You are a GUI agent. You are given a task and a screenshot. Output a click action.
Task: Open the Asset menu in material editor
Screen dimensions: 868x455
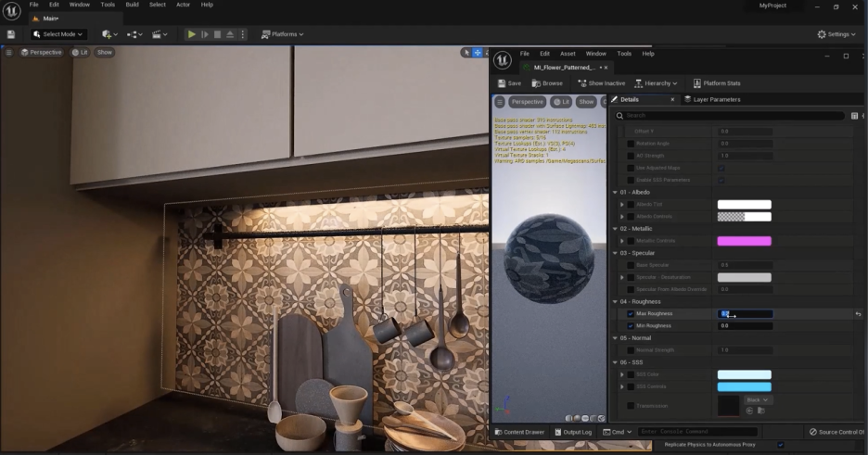(x=568, y=54)
